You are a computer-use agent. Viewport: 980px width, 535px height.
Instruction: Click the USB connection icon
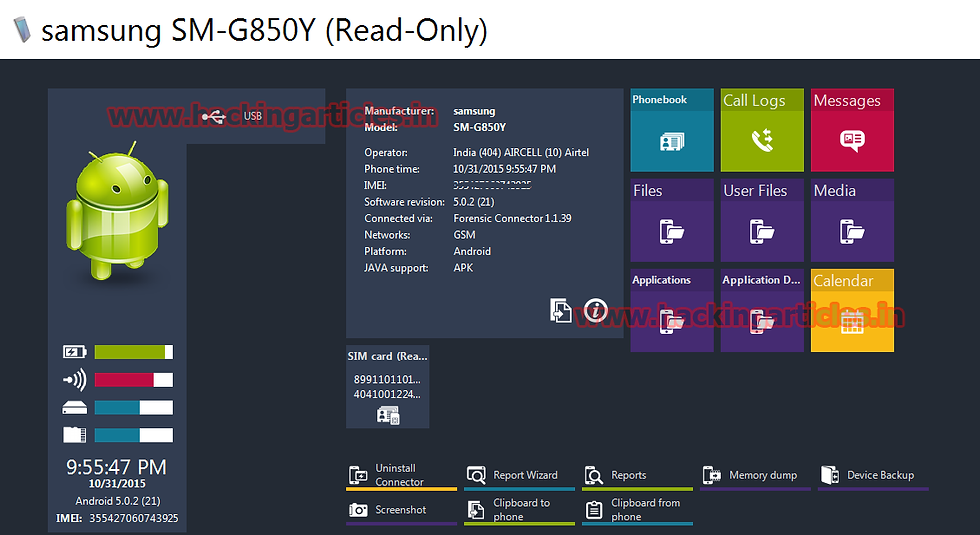click(x=214, y=116)
